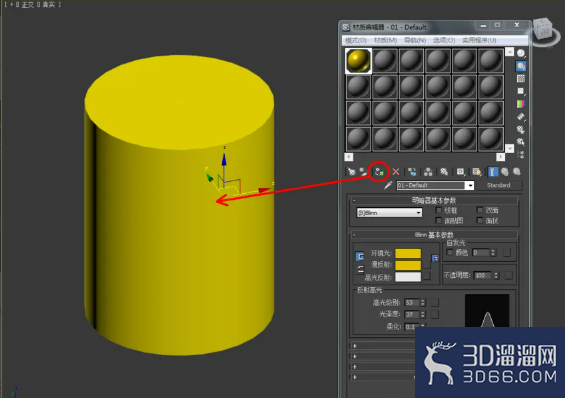Open Material/Map Navigator icon
The width and height of the screenshot is (565, 398).
(521, 154)
